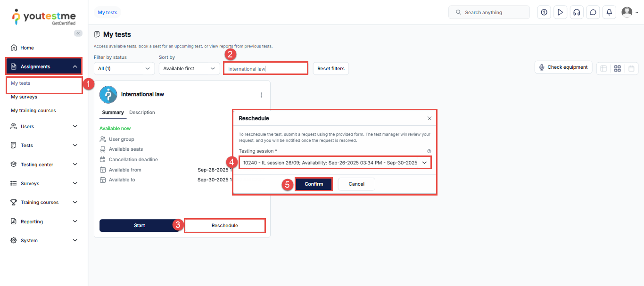Screen dimensions: 644x286
Task: Click the Confirm button
Action: (x=314, y=184)
